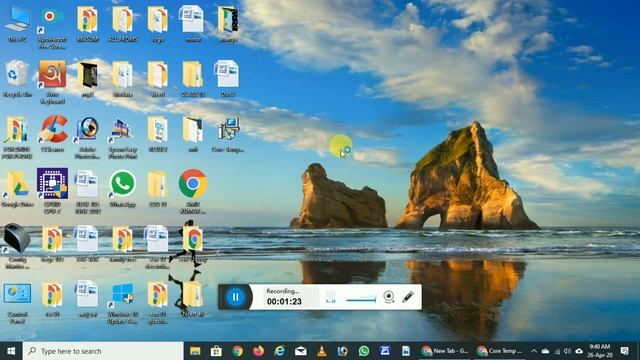The height and width of the screenshot is (360, 640).
Task: Click the webcam icon on recorder toolbar
Action: pyautogui.click(x=389, y=297)
